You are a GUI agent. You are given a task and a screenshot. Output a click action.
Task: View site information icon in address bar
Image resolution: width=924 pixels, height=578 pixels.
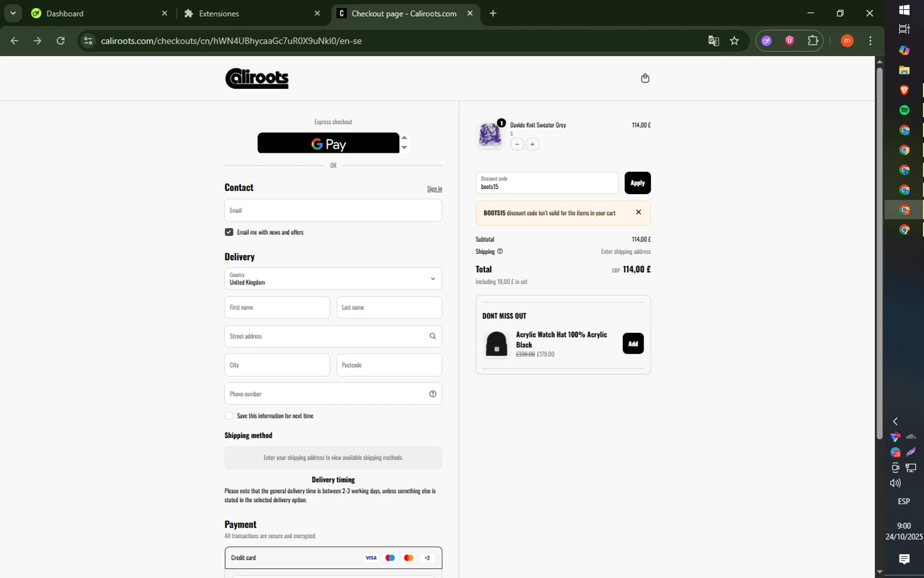pyautogui.click(x=88, y=41)
